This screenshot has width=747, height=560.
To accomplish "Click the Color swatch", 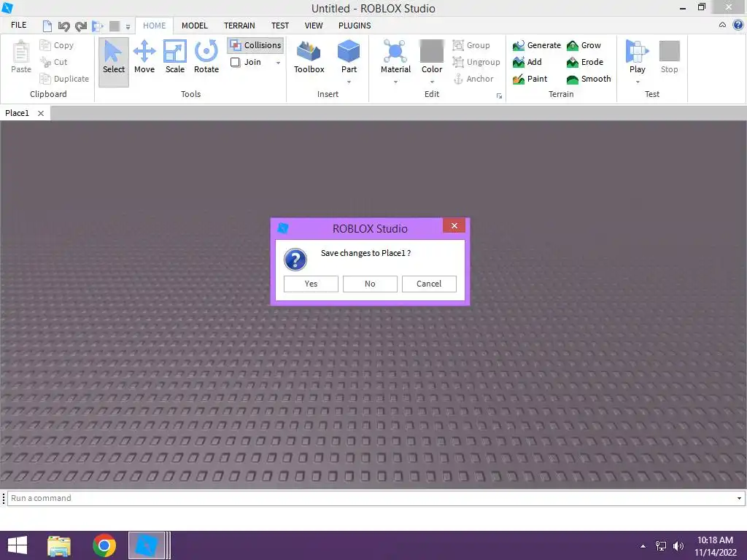I will 432,51.
